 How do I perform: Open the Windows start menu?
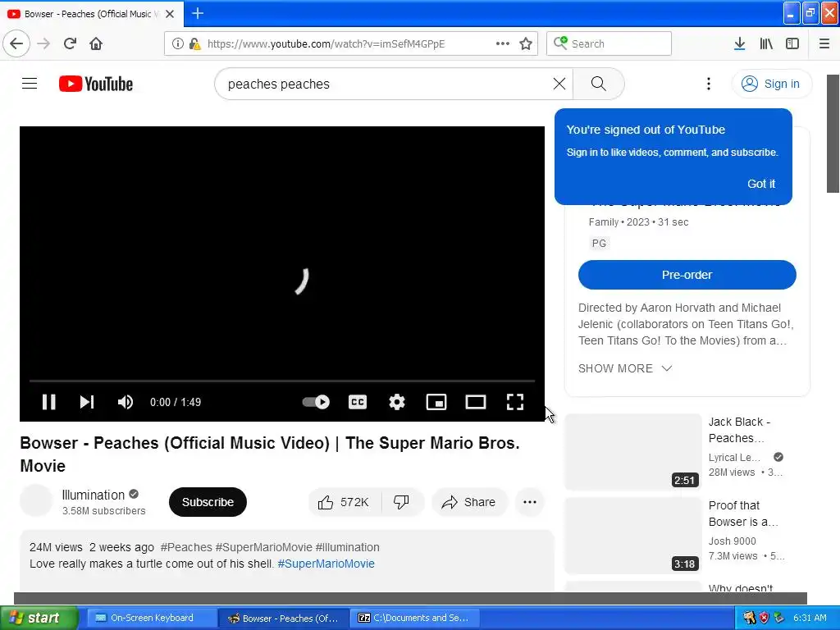(x=39, y=618)
